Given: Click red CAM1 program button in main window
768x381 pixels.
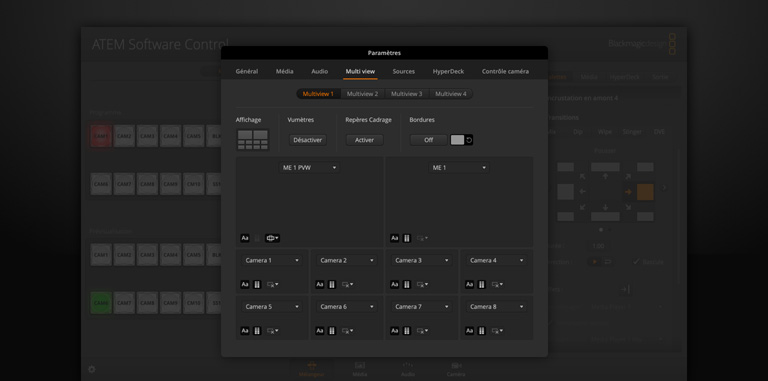Looking at the screenshot, I should click(101, 136).
